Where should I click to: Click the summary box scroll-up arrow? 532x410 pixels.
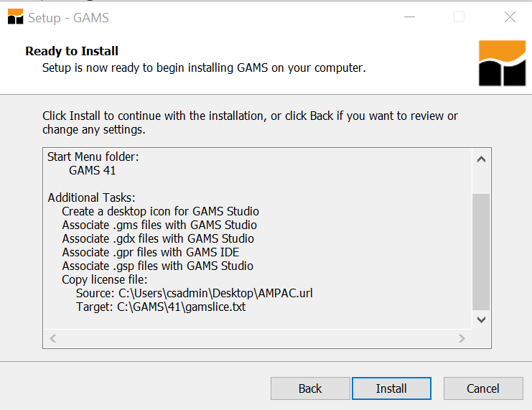pos(481,159)
